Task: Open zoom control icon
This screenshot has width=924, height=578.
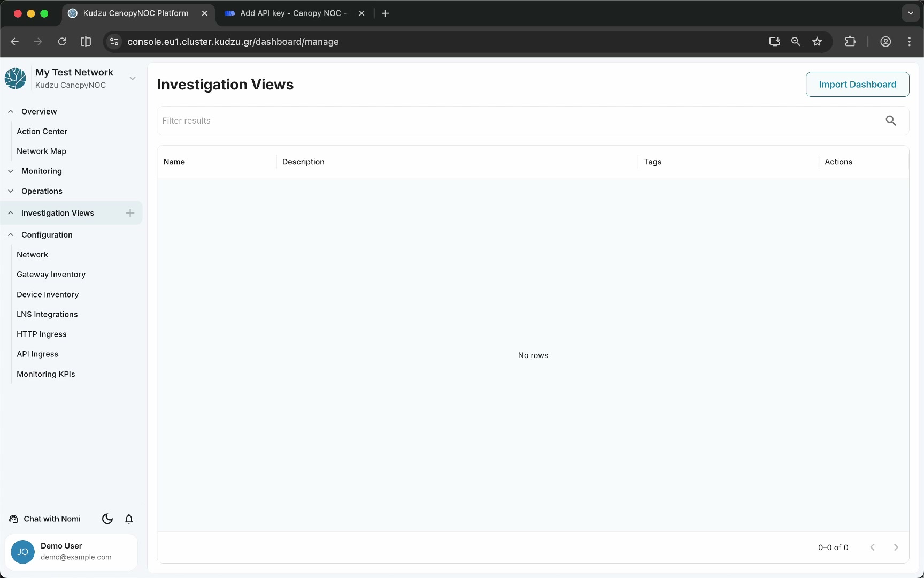Action: [796, 42]
